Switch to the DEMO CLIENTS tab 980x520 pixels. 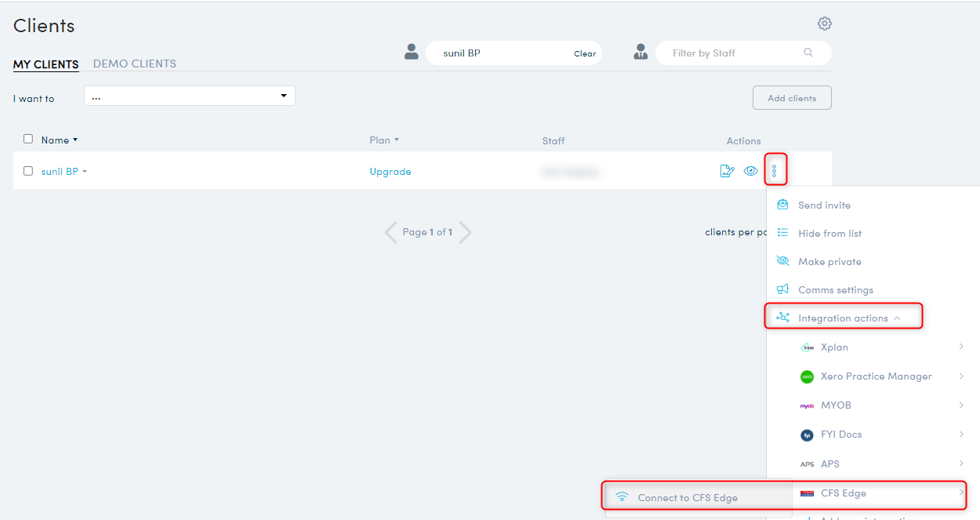[x=134, y=64]
